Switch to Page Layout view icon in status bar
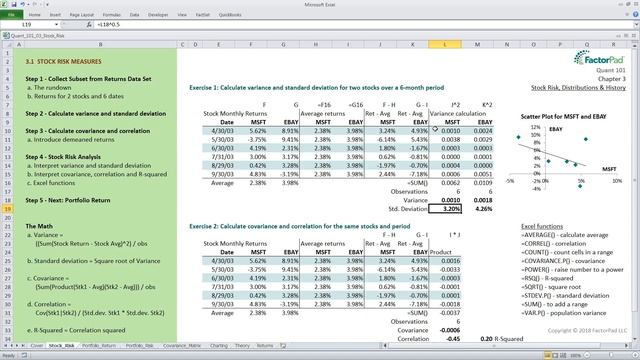Viewport: 640px width, 360px height. tap(556, 356)
